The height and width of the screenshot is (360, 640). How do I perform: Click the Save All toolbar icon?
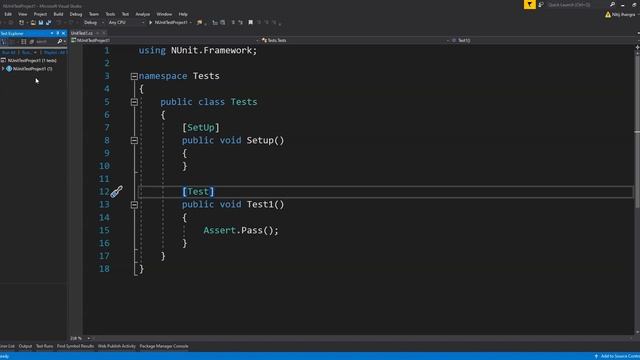pos(48,22)
